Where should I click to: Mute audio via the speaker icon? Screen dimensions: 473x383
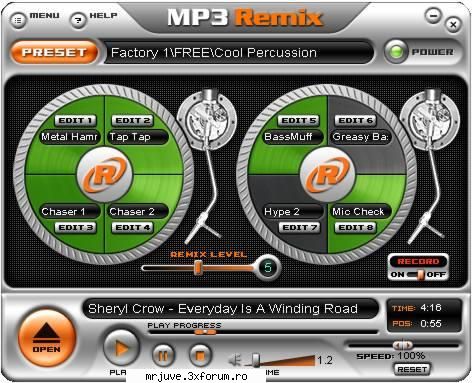(235, 360)
